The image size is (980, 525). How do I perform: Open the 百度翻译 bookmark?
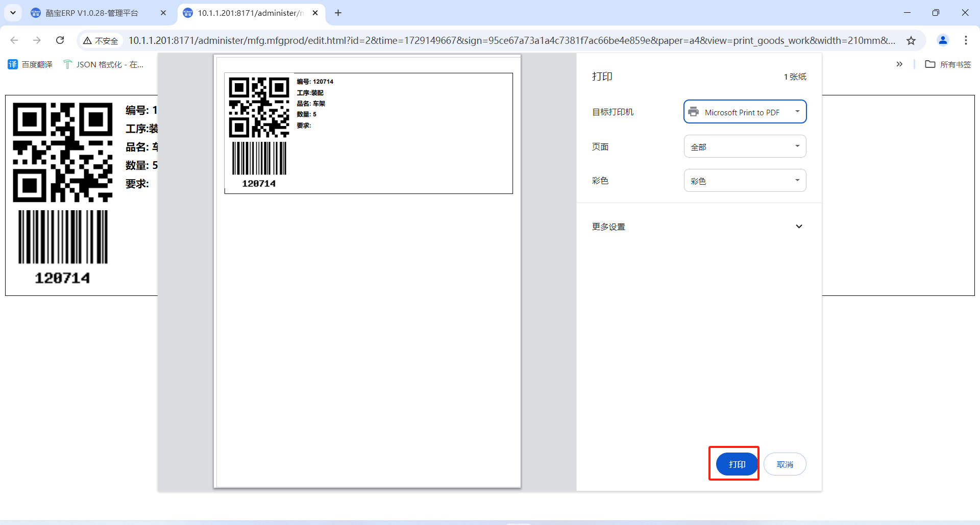tap(31, 64)
